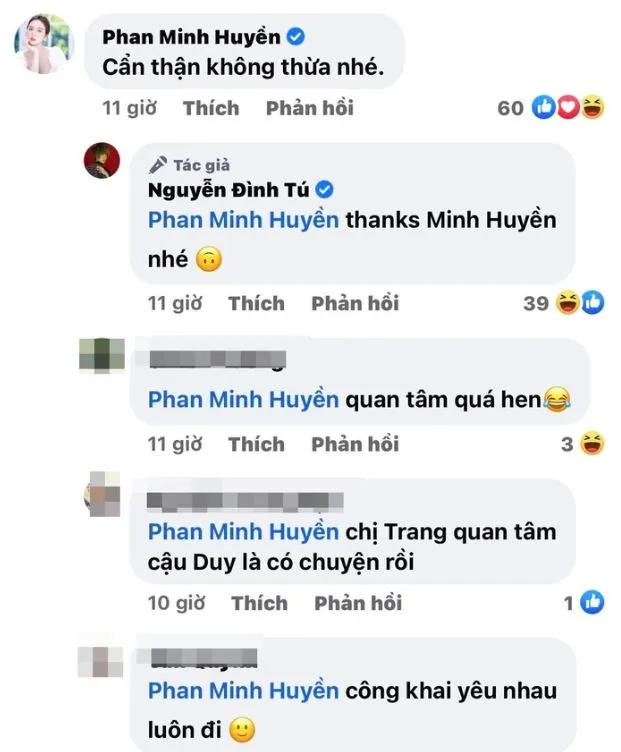Like Nguyễn Đình Tú's thanks reply
This screenshot has height=752, width=621.
click(x=257, y=303)
